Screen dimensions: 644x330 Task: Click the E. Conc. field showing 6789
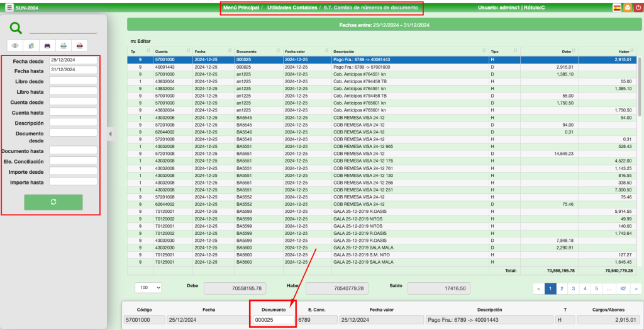tap(317, 320)
